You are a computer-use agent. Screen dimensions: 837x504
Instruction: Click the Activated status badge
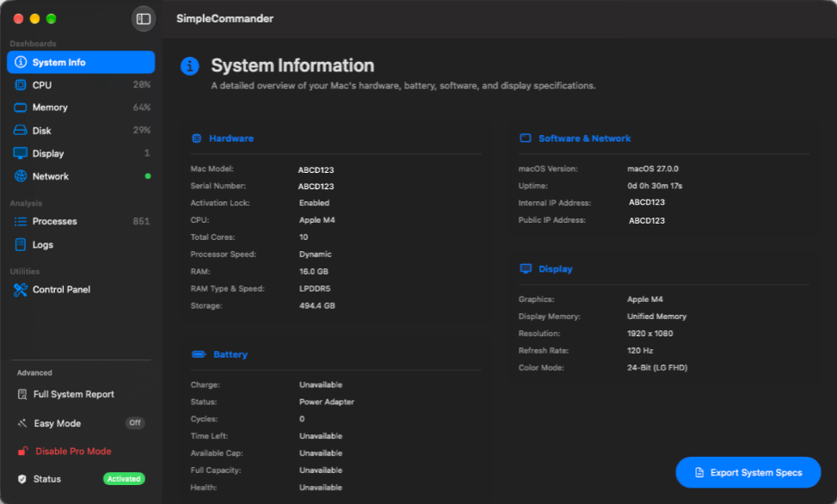click(x=124, y=479)
